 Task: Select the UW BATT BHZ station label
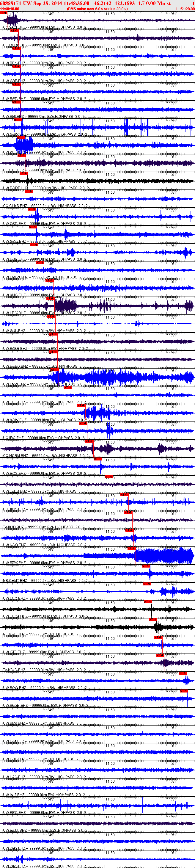click(15, 830)
